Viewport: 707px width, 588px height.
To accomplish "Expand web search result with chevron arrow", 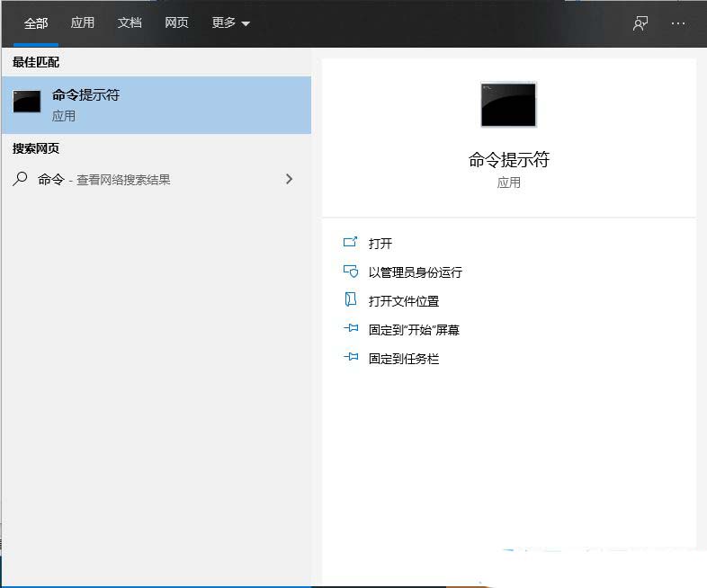I will click(289, 179).
